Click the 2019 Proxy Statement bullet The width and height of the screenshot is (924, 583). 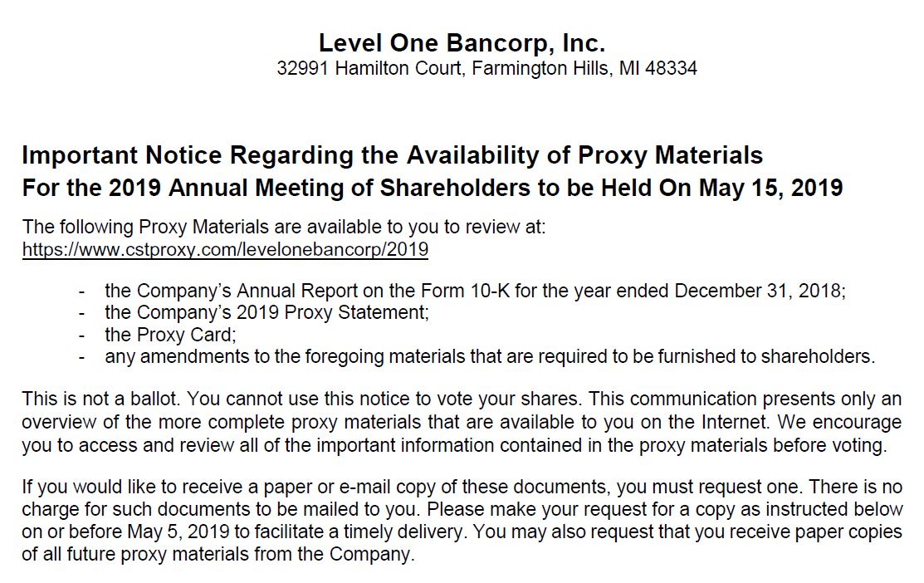point(266,313)
